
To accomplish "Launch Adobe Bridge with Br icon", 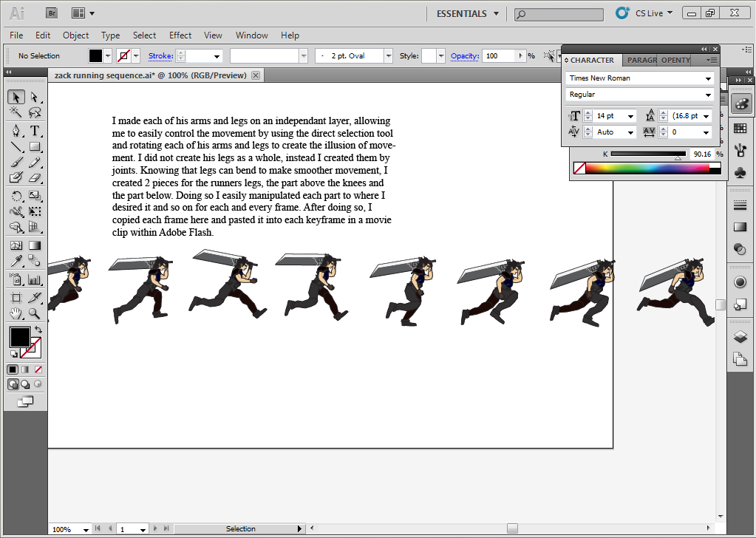I will 52,13.
